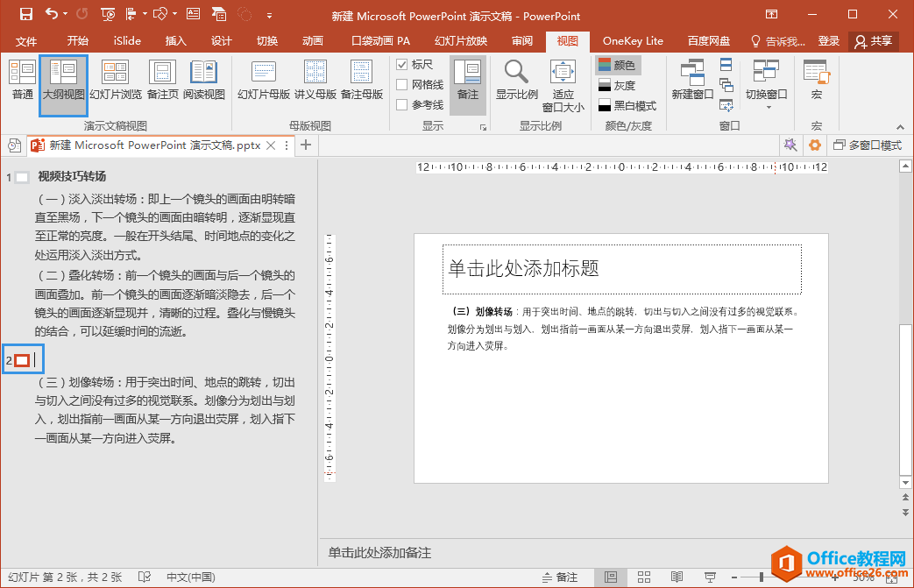Select Grayscale (灰度) color mode
This screenshot has width=914, height=588.
pyautogui.click(x=617, y=85)
